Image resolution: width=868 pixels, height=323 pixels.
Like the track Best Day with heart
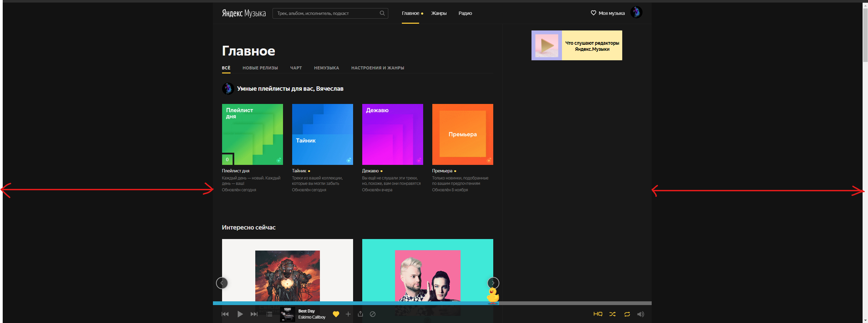336,314
